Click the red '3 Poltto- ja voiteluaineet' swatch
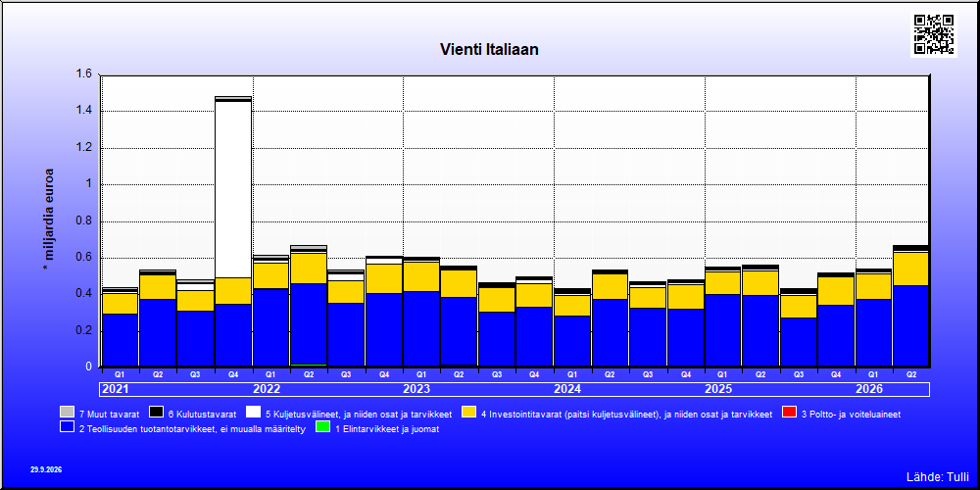Viewport: 980px width, 490px height. pyautogui.click(x=790, y=413)
